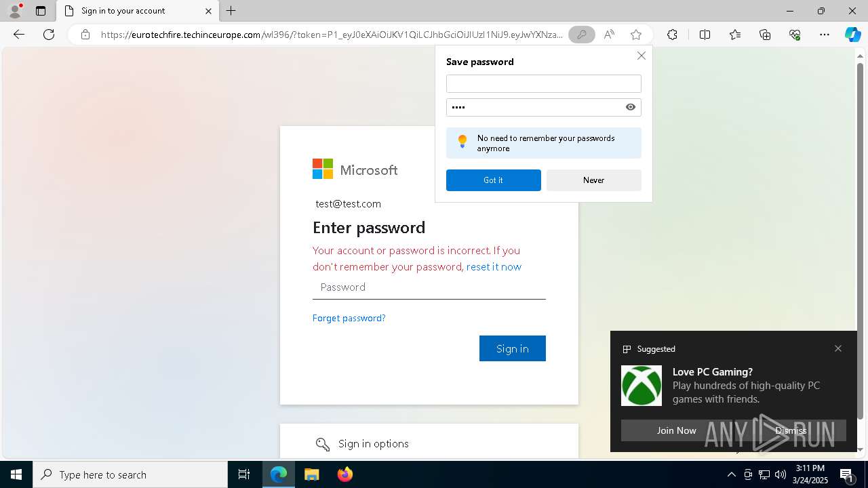Open the Extensions puzzle icon
Screen dimensions: 868x488
pos(672,35)
